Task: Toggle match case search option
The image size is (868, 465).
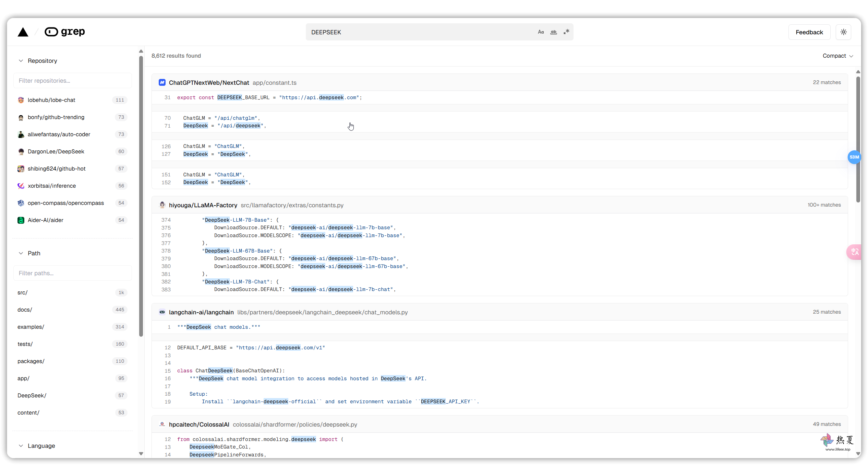Action: 541,32
